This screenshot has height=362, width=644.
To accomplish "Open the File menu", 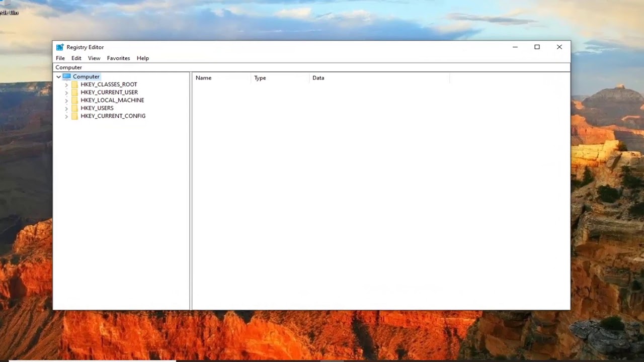I will point(60,58).
